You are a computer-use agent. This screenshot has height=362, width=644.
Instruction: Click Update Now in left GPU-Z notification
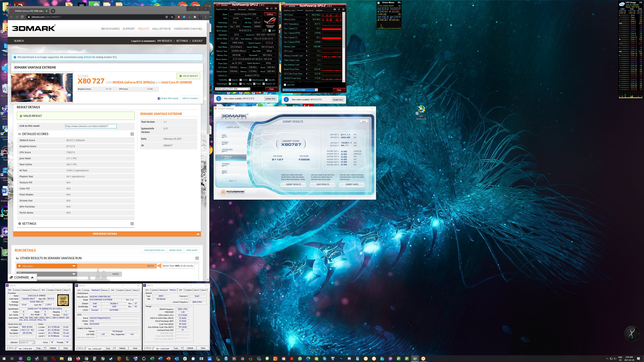pos(270,99)
